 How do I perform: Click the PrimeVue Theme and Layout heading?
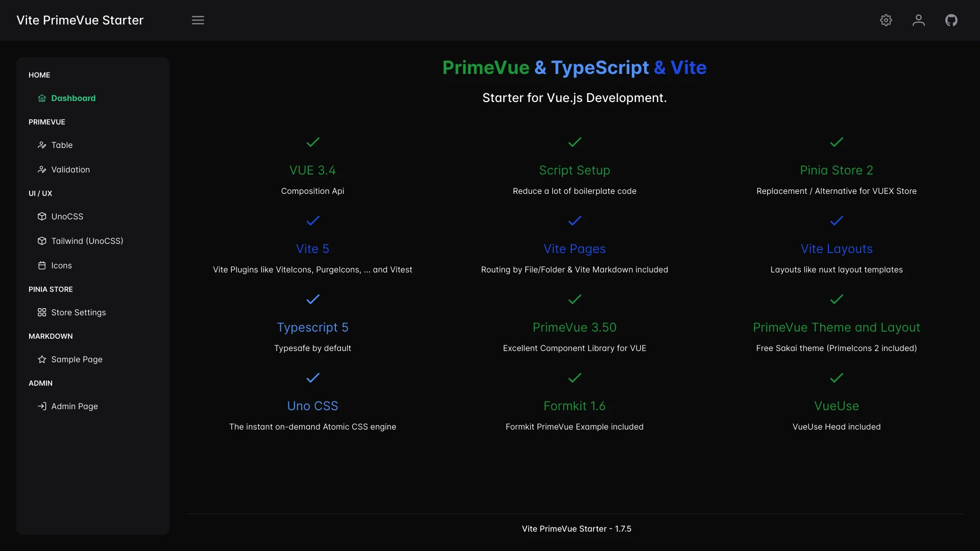click(837, 328)
